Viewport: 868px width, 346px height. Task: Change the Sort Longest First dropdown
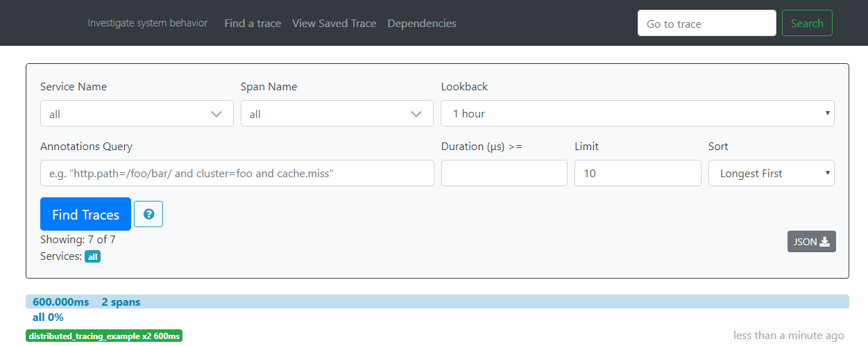point(771,174)
